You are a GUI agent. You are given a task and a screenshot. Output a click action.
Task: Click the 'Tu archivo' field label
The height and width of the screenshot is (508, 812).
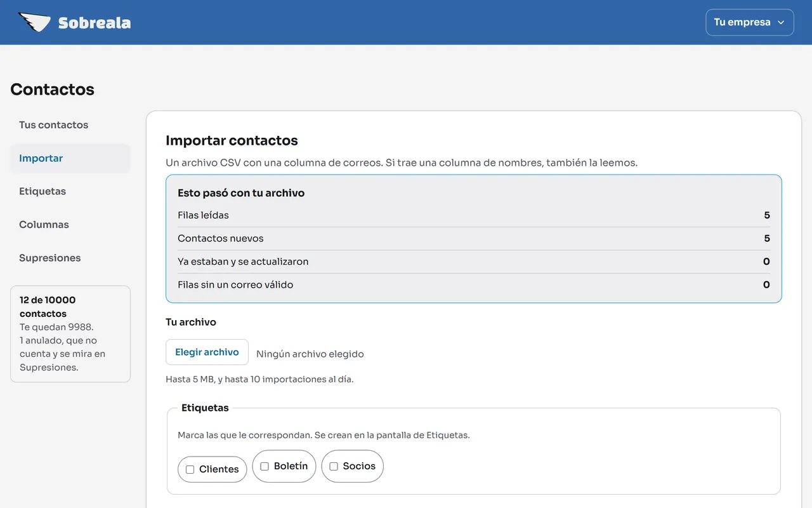[191, 322]
